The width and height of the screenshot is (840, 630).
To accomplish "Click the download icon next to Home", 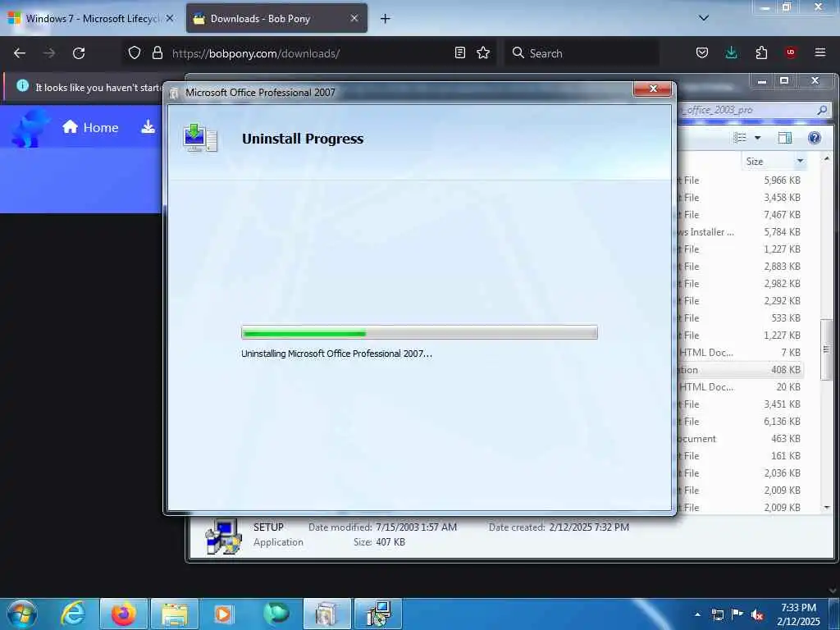I will (x=148, y=127).
